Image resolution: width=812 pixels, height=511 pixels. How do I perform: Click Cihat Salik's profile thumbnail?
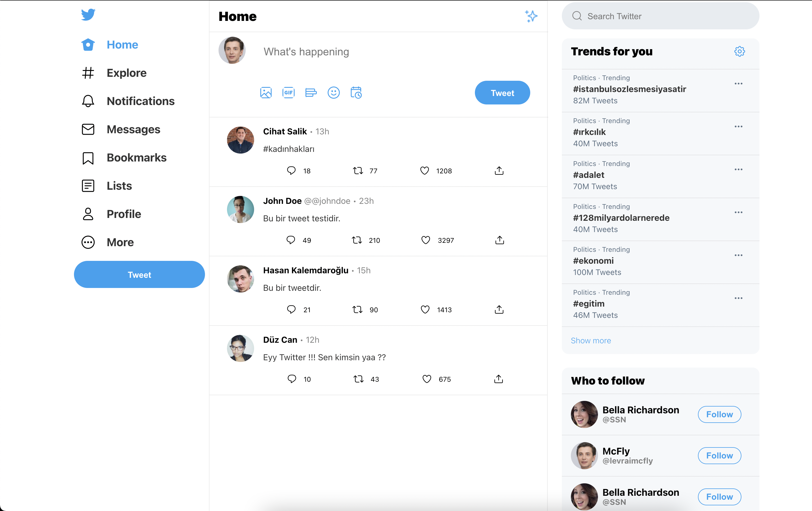click(240, 139)
